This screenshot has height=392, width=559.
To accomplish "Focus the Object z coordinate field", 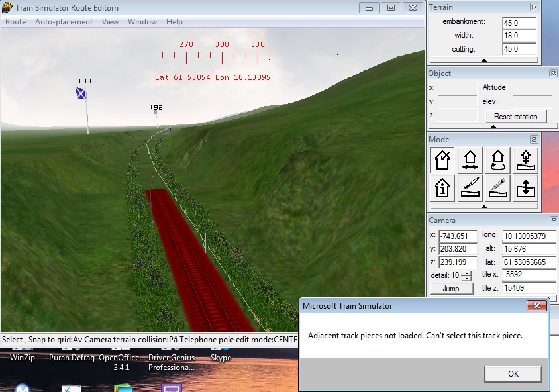I will point(458,115).
